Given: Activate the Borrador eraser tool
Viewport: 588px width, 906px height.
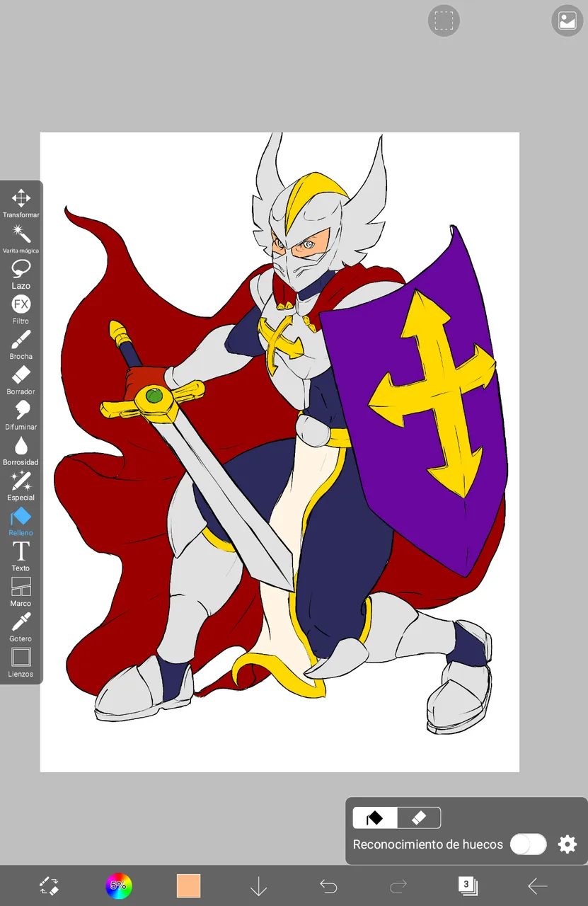Looking at the screenshot, I should (21, 380).
